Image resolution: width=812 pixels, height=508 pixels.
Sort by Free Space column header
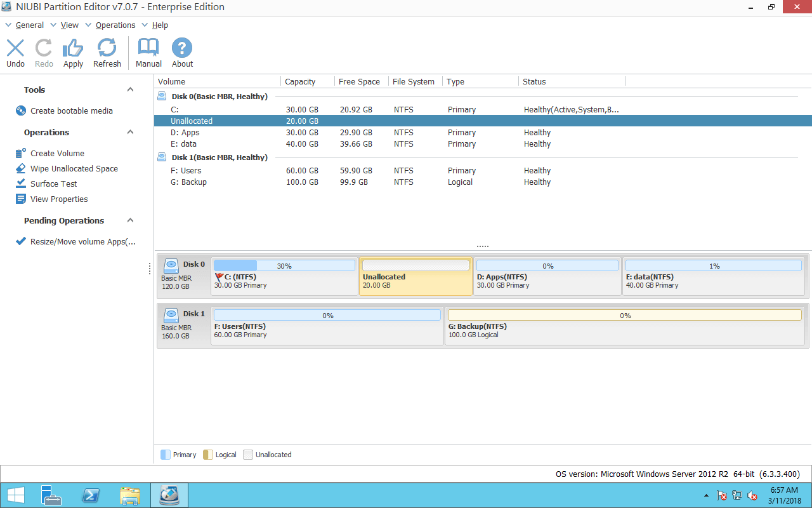[361, 81]
